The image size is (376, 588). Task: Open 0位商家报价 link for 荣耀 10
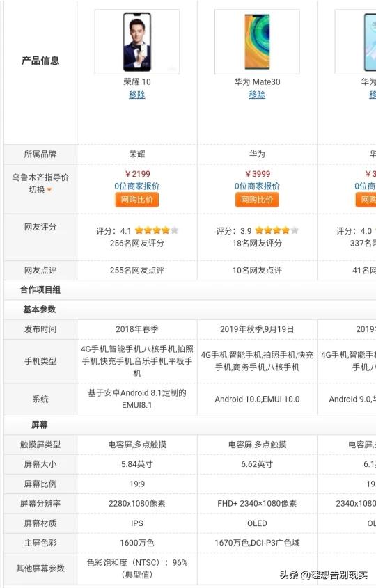(137, 186)
